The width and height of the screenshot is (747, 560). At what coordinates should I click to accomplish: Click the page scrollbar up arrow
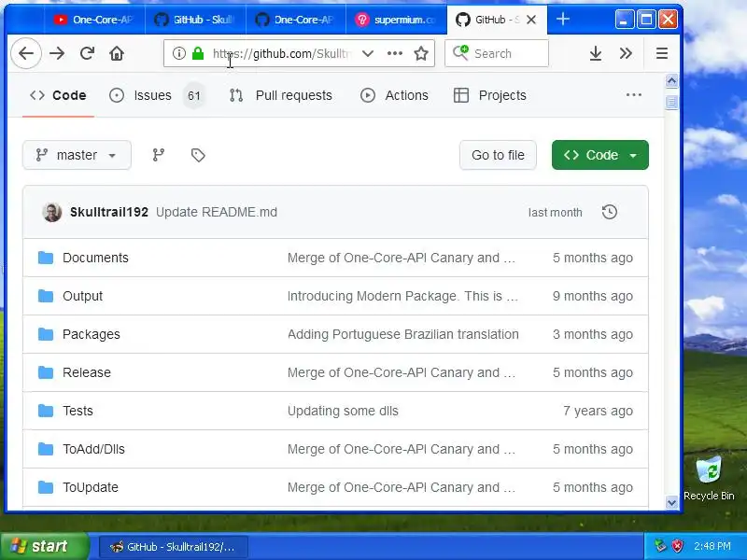point(671,81)
